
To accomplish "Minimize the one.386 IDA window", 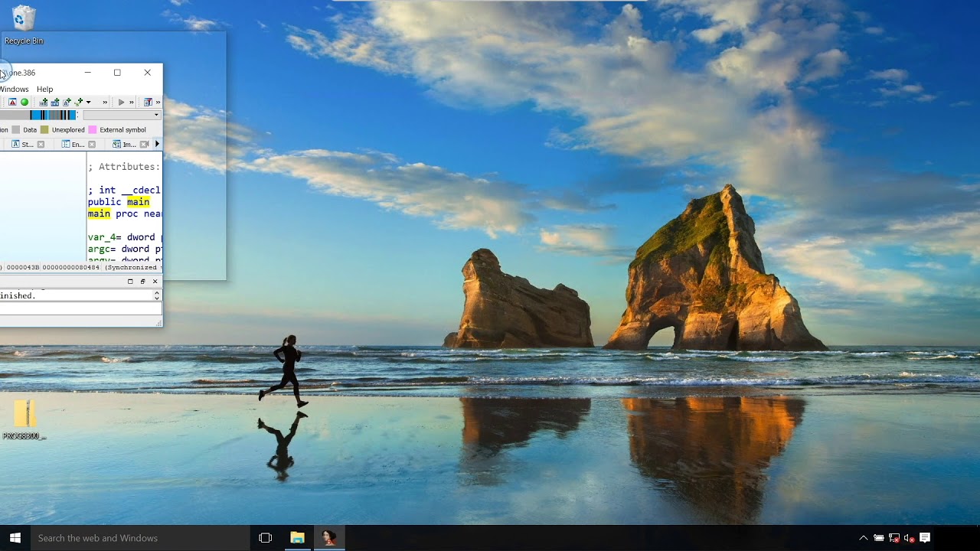I will pyautogui.click(x=87, y=73).
